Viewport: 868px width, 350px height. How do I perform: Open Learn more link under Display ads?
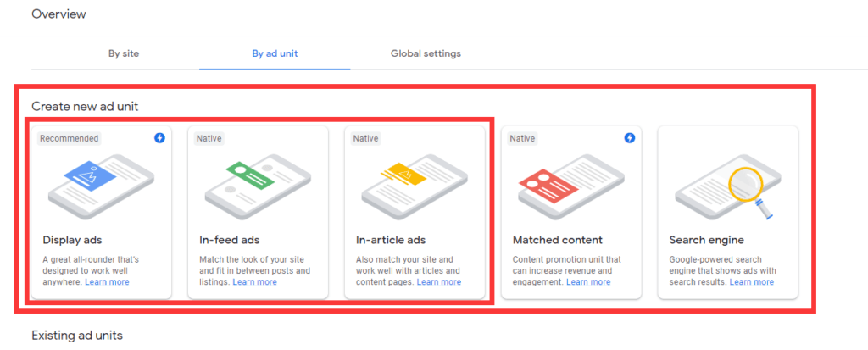107,282
